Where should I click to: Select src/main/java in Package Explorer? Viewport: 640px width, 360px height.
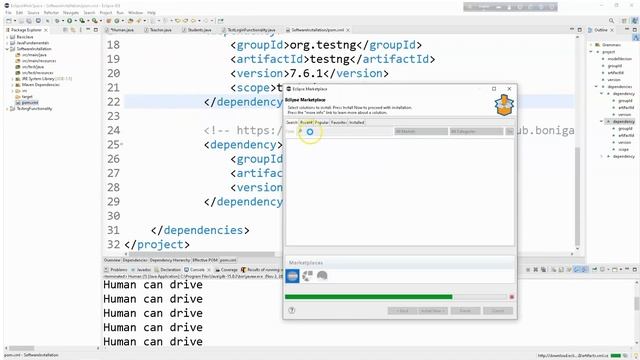pyautogui.click(x=34, y=55)
